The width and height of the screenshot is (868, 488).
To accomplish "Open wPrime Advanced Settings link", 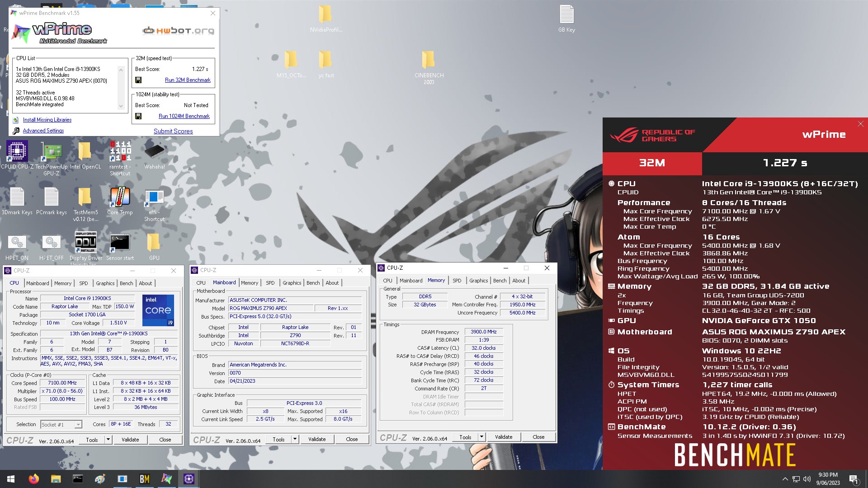I will tap(43, 131).
